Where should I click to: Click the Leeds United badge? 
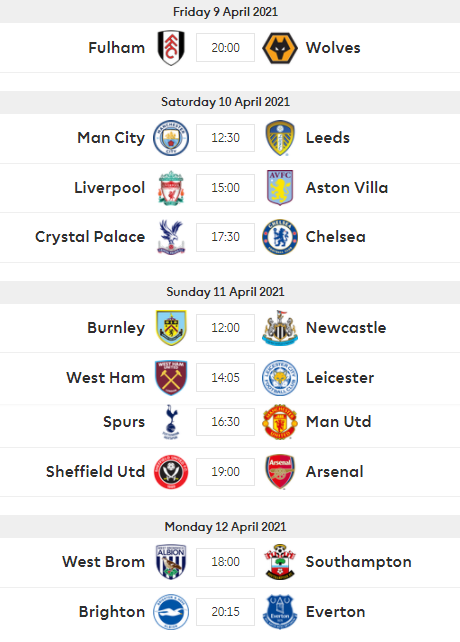(280, 138)
